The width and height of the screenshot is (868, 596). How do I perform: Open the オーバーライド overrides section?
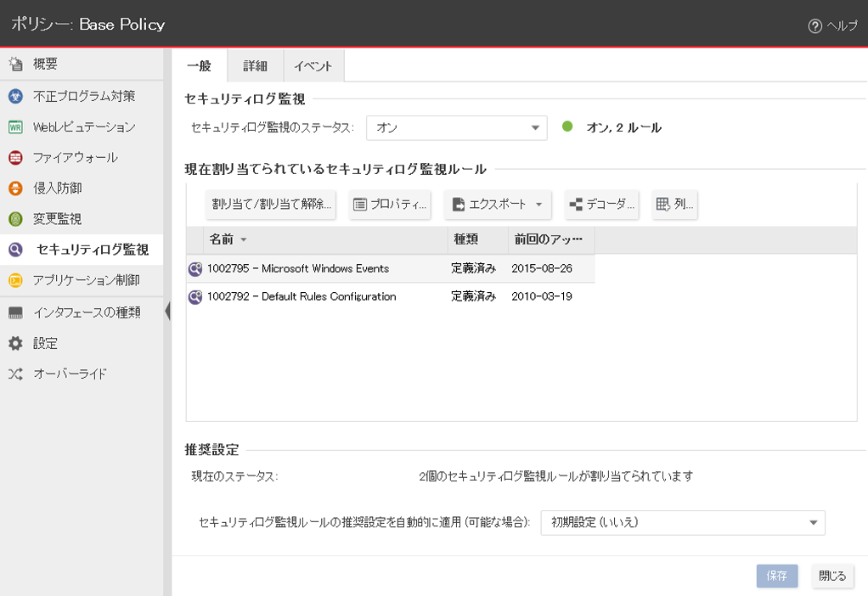(x=70, y=374)
